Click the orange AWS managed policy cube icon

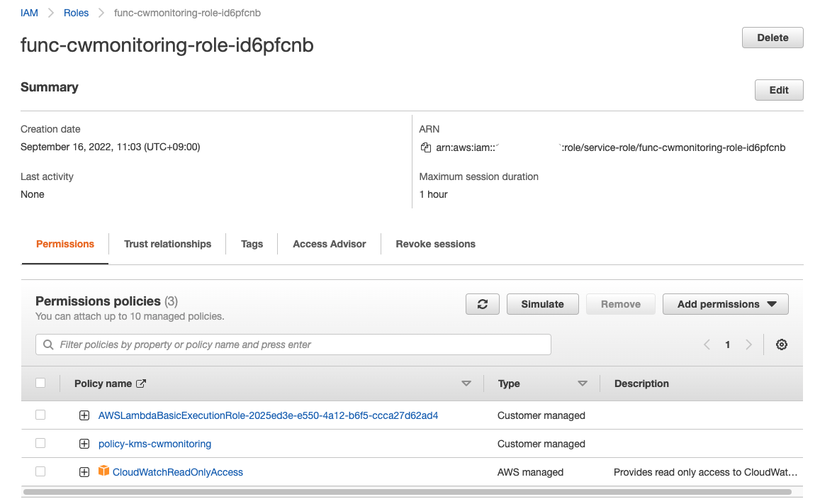coord(104,471)
